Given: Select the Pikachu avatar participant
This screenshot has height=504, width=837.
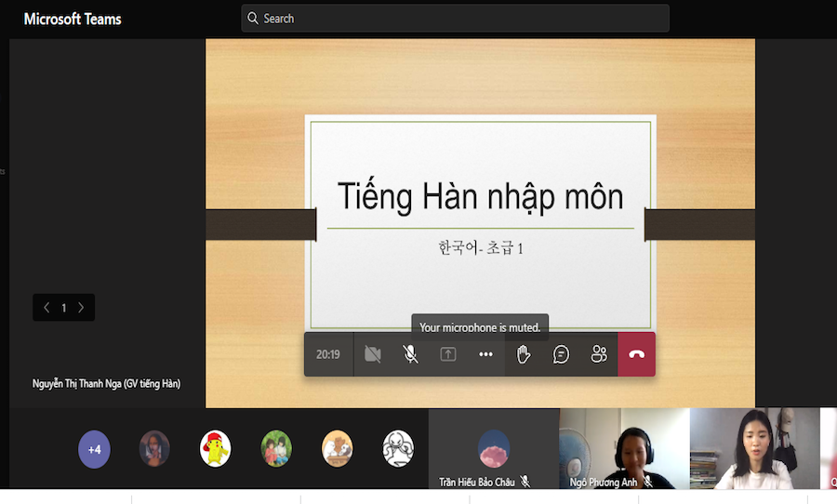Looking at the screenshot, I should (x=216, y=449).
